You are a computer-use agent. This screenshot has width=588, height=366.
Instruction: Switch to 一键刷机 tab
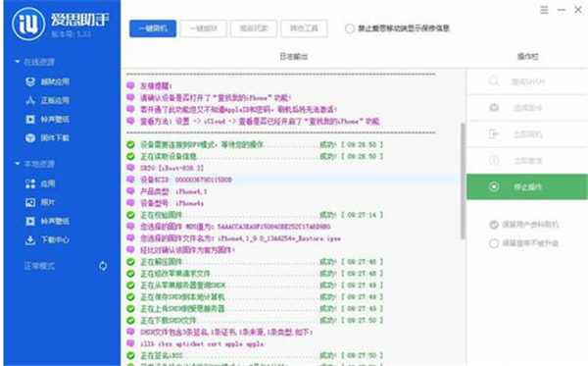pos(153,28)
